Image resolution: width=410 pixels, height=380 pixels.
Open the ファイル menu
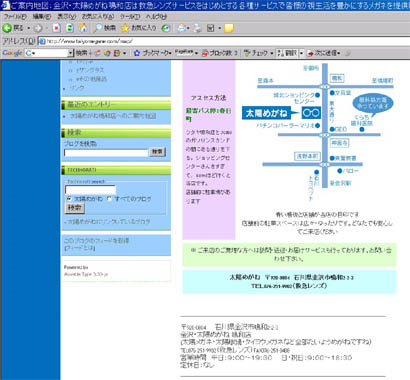coord(15,16)
